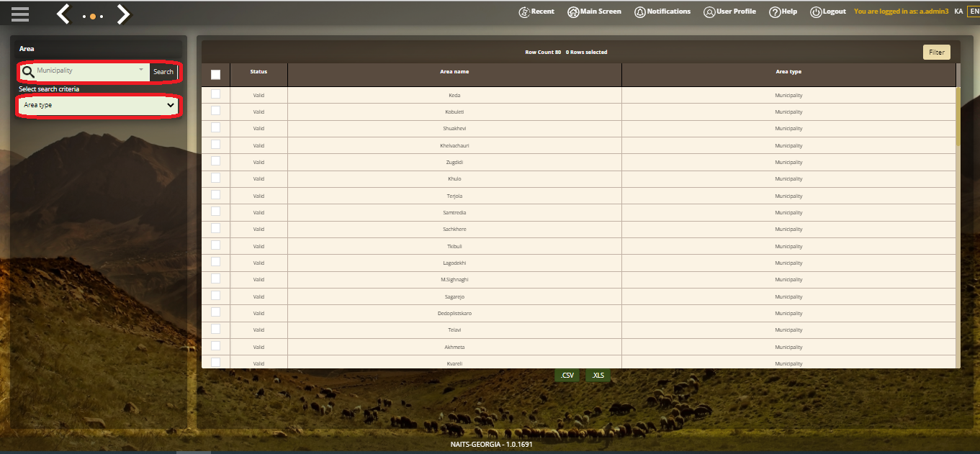
Task: Check the Terjola row checkbox
Action: click(x=215, y=195)
